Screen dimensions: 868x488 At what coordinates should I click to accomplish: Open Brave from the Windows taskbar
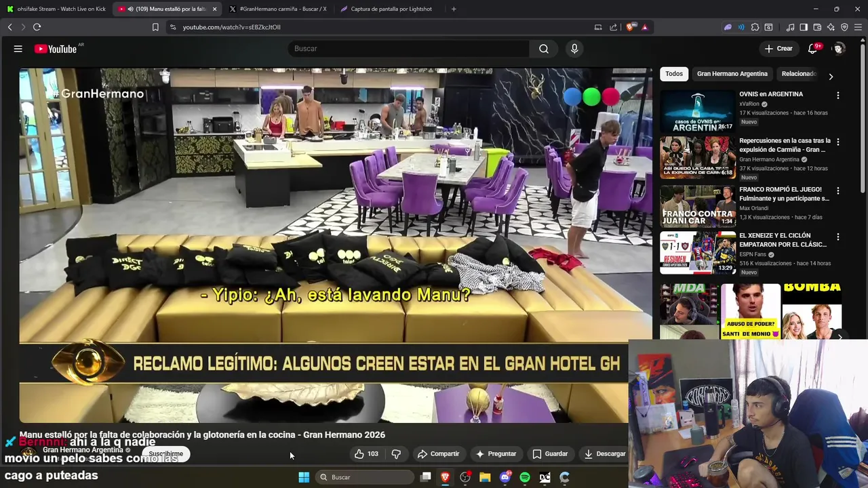point(446,477)
